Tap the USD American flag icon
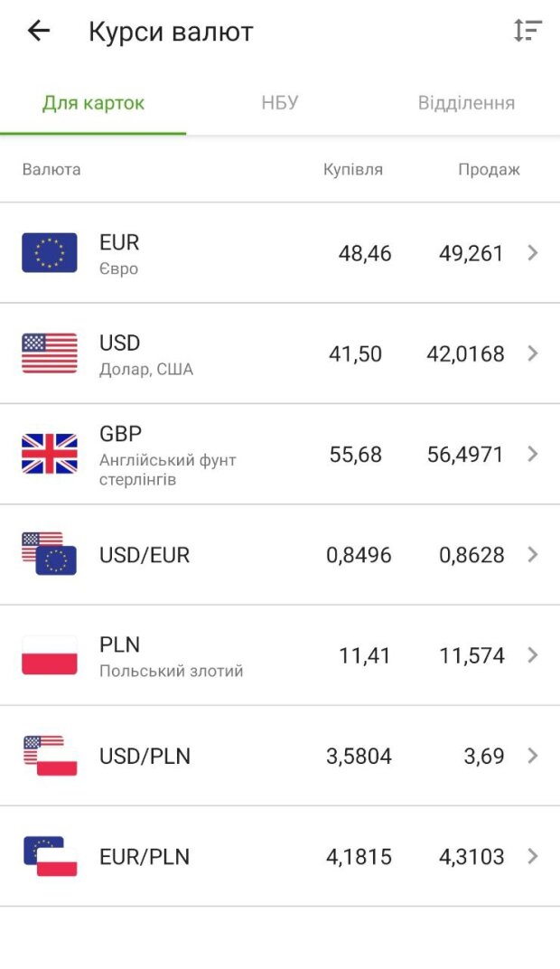 (50, 353)
